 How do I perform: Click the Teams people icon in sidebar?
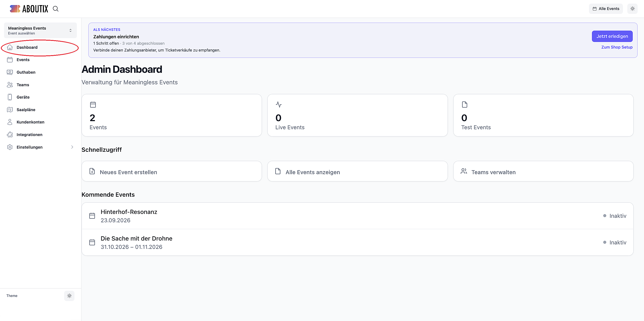click(x=10, y=85)
